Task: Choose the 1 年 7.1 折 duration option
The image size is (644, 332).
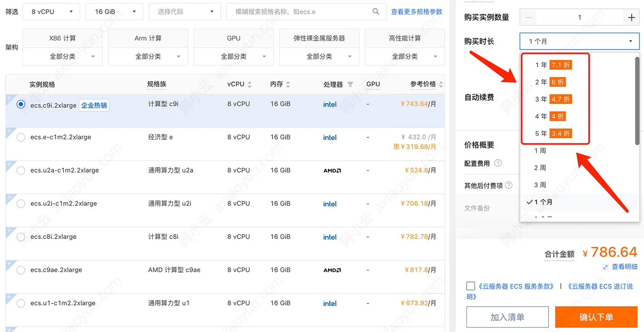Action: click(x=554, y=65)
